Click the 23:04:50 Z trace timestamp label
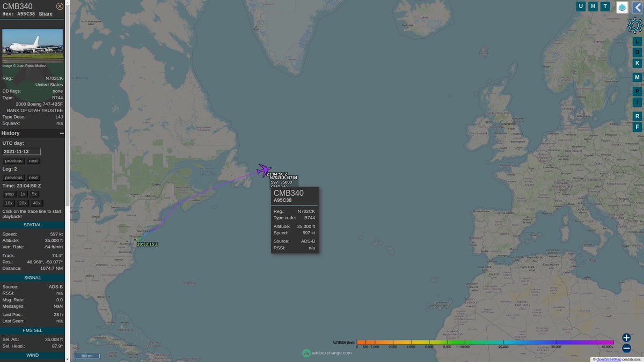Screen dimensions: 644x362 277,174
